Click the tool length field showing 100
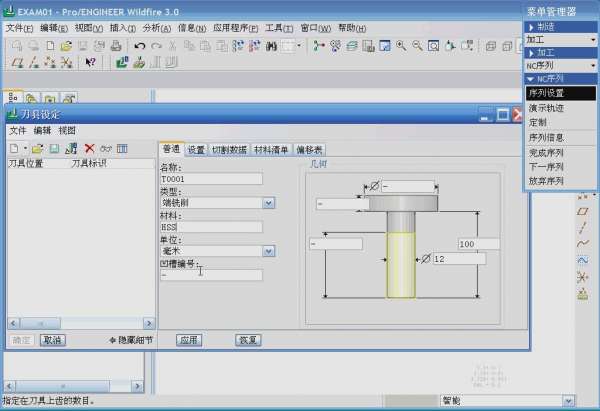Screen dimensions: 600x411 [x=478, y=244]
